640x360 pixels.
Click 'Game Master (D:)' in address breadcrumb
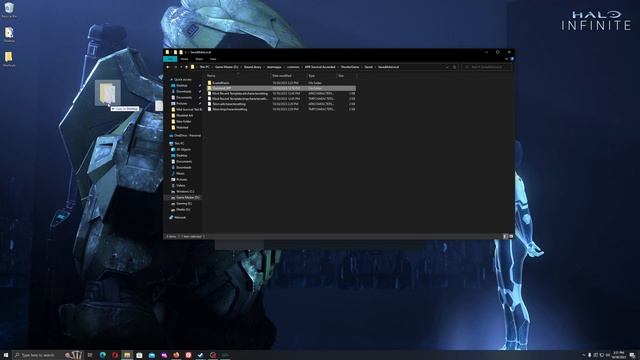click(227, 67)
